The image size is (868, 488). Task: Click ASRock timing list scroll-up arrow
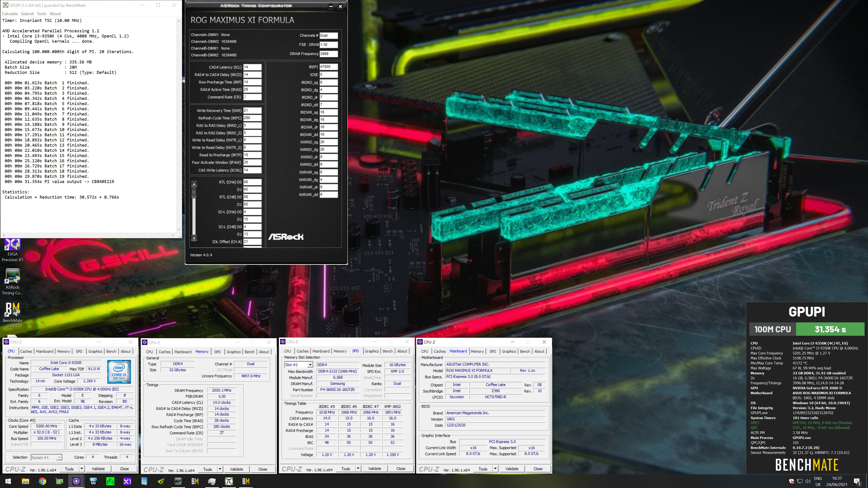click(194, 184)
